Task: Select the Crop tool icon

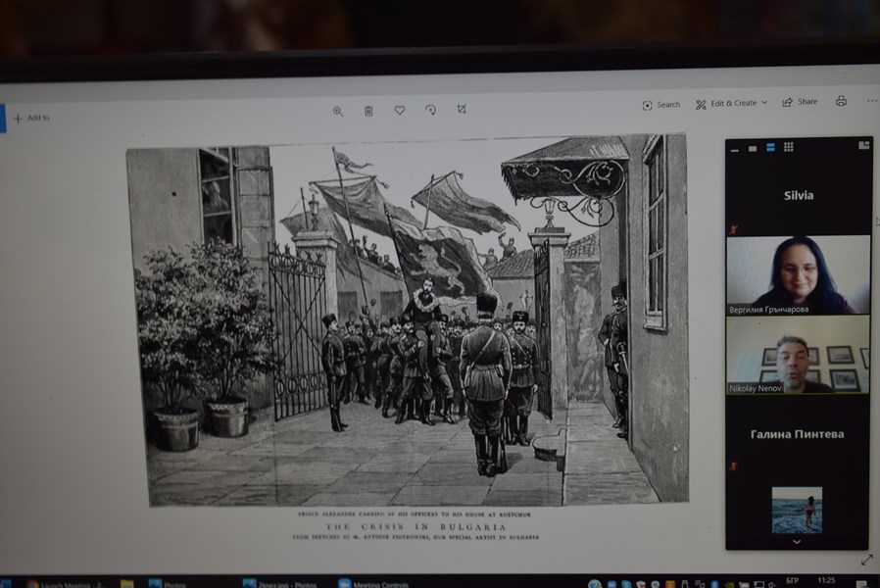Action: (462, 110)
